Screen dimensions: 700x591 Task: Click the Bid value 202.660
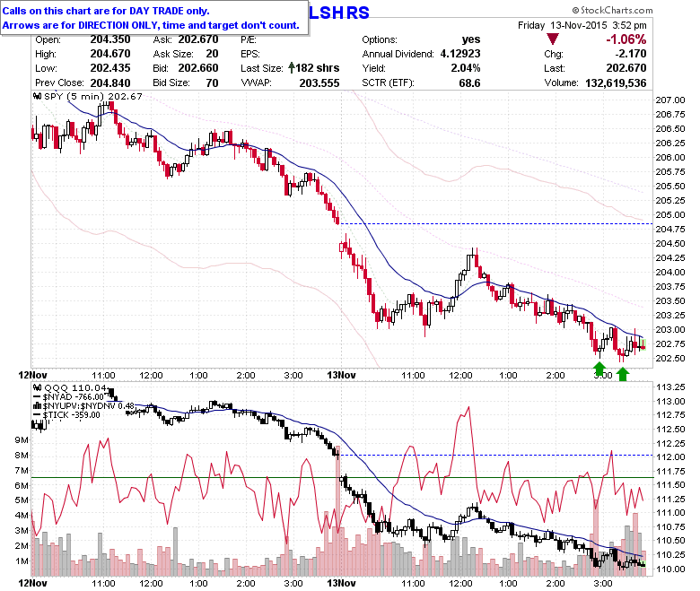tap(198, 68)
